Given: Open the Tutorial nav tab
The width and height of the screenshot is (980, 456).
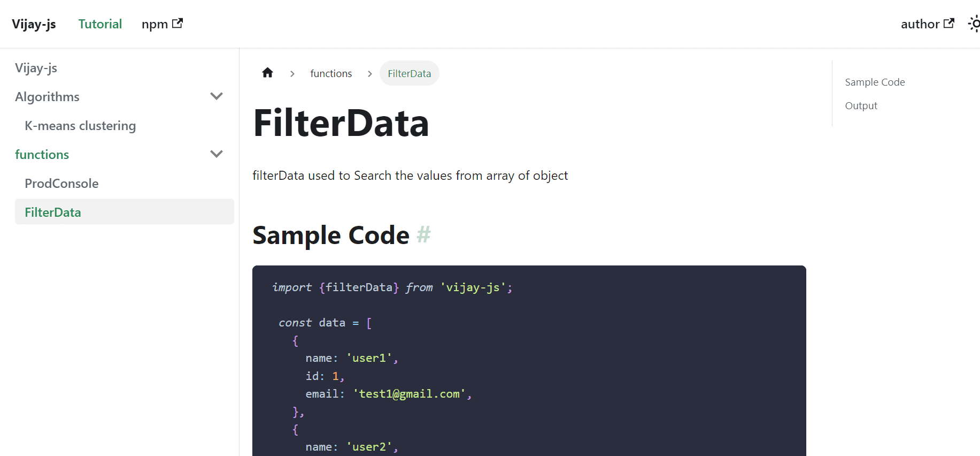Looking at the screenshot, I should pyautogui.click(x=100, y=24).
